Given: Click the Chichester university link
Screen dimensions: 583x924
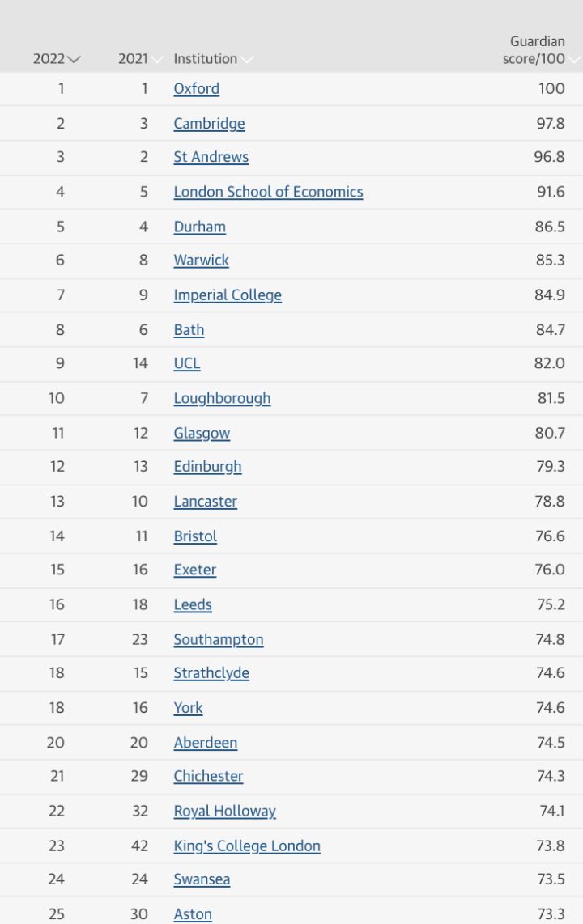Looking at the screenshot, I should (x=208, y=776).
